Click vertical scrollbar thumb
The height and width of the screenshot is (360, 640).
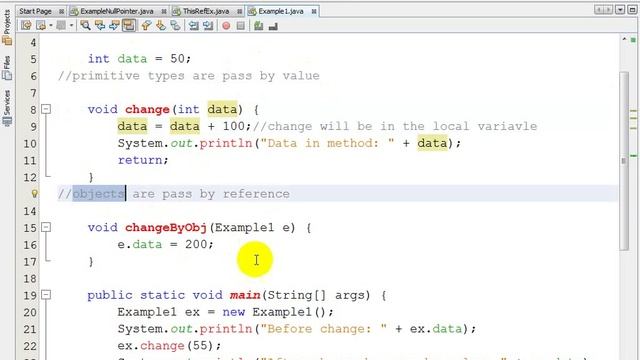point(624,160)
